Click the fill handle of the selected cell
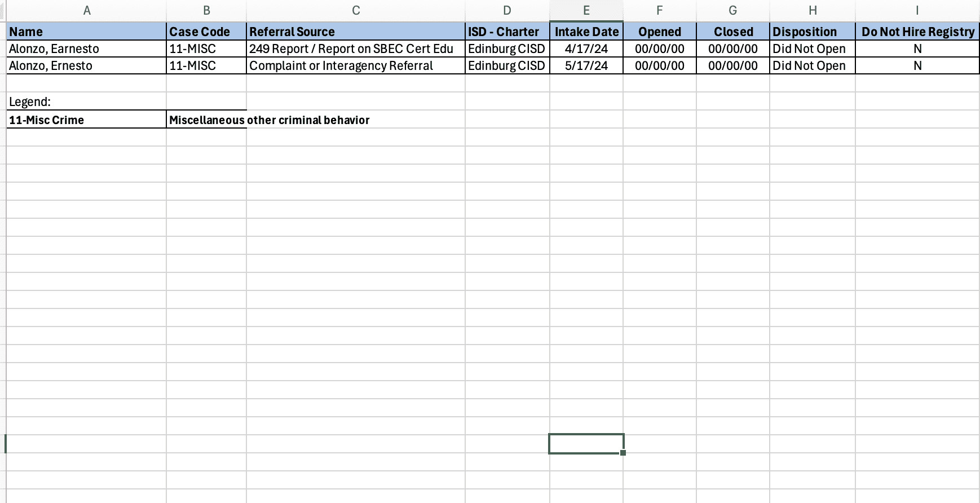 pyautogui.click(x=623, y=453)
